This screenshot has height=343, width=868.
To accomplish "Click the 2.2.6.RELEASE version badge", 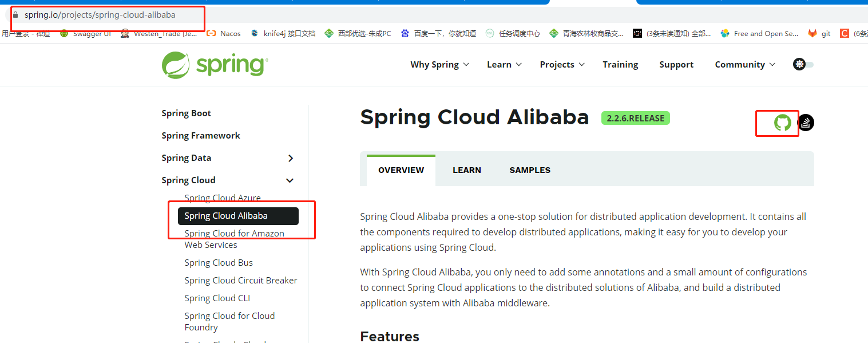I will click(635, 118).
